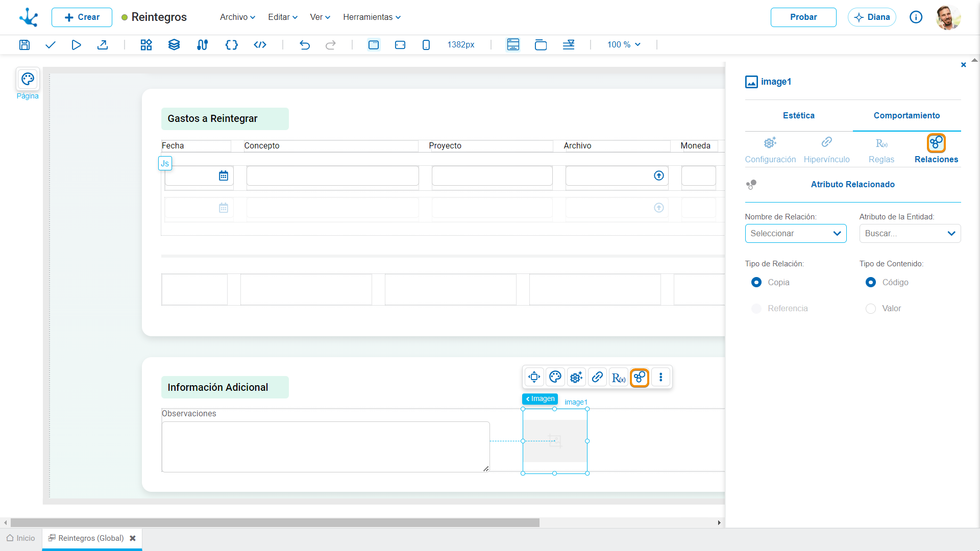
Task: Click relations icon on image toolbar
Action: (x=640, y=378)
